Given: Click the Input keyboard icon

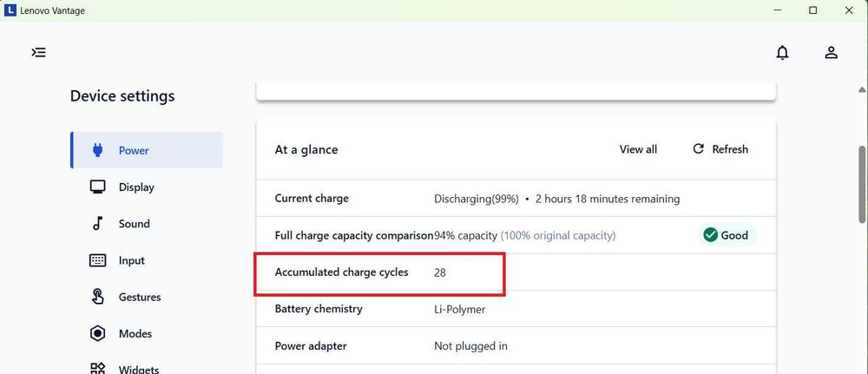Looking at the screenshot, I should [x=98, y=260].
